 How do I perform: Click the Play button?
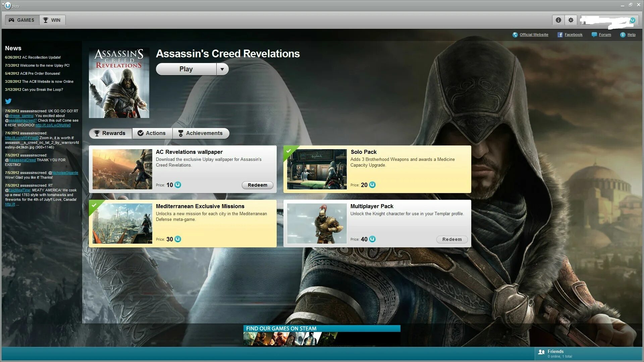(186, 69)
